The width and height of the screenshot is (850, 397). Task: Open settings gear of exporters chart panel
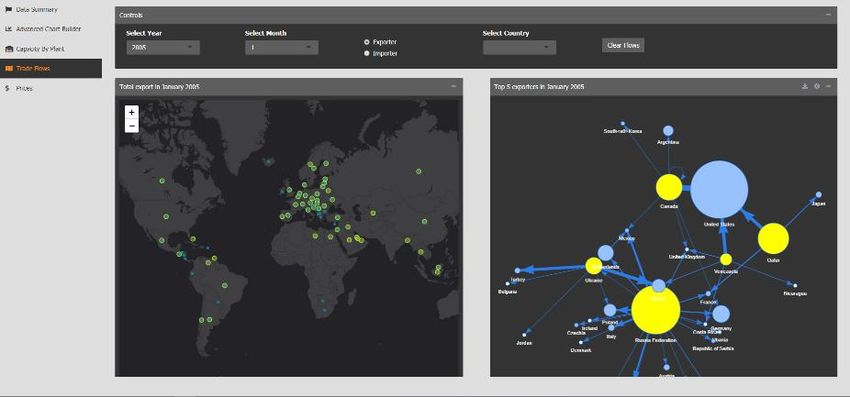coord(817,86)
